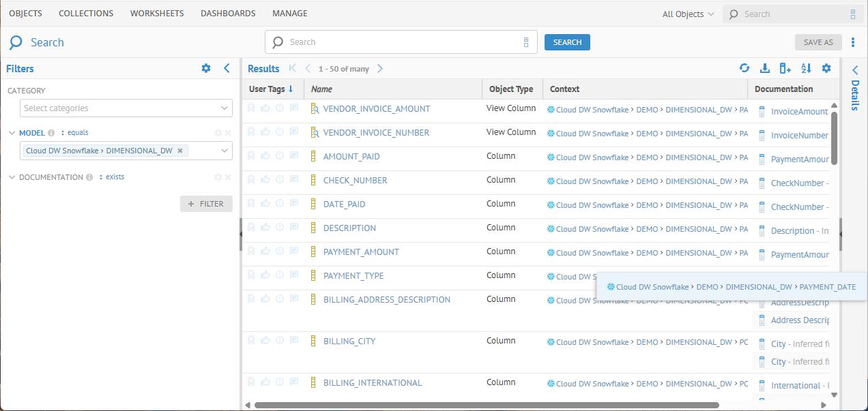The height and width of the screenshot is (411, 868).
Task: Open the All Objects scope dropdown
Action: coord(688,14)
